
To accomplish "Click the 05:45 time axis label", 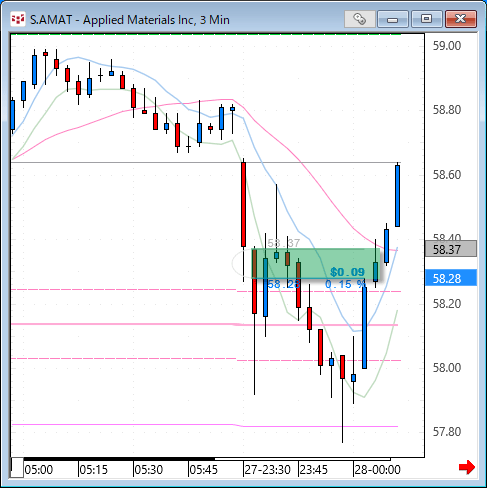I will (x=204, y=470).
